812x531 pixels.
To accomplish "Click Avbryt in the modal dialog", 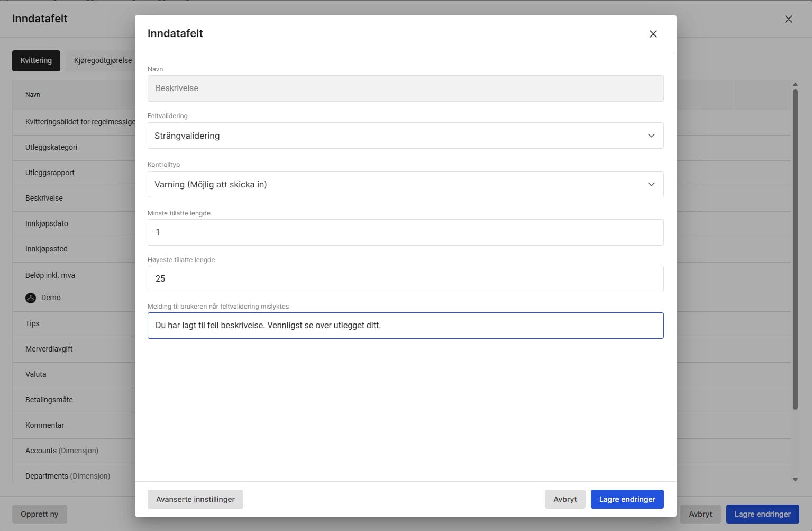I will point(564,499).
